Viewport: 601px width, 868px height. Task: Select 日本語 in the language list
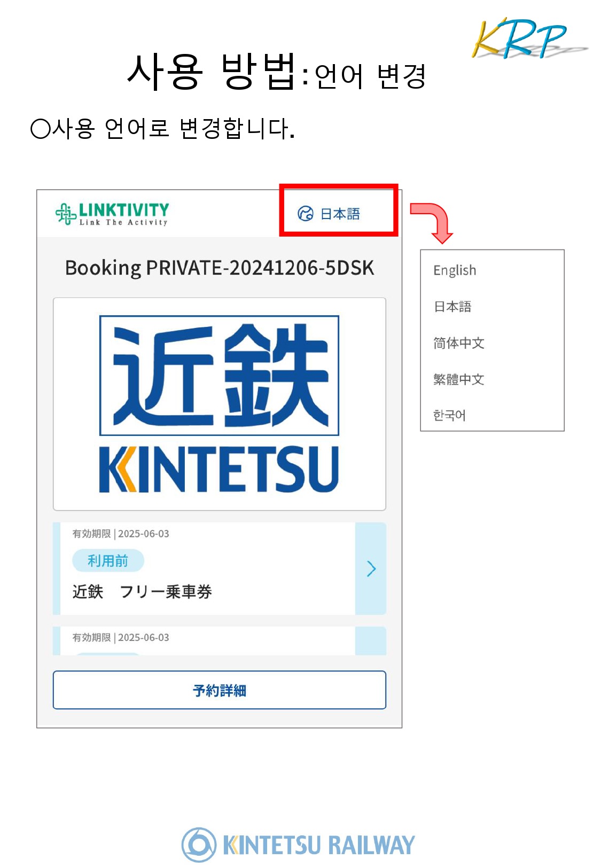click(x=452, y=307)
